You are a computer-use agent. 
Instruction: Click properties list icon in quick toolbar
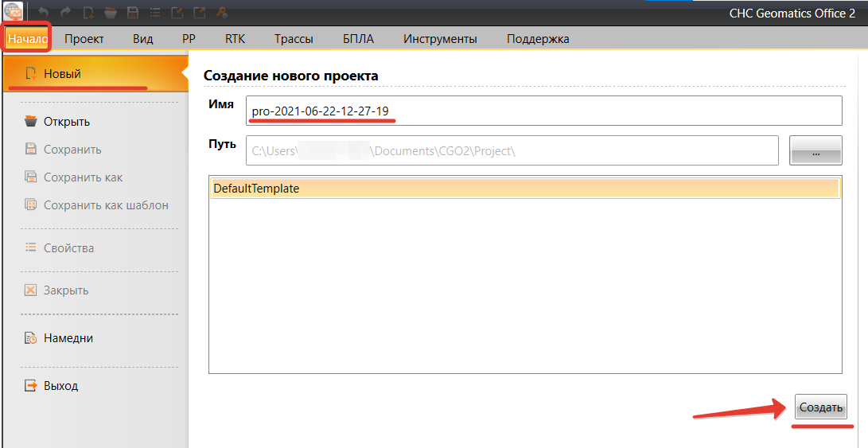(155, 13)
